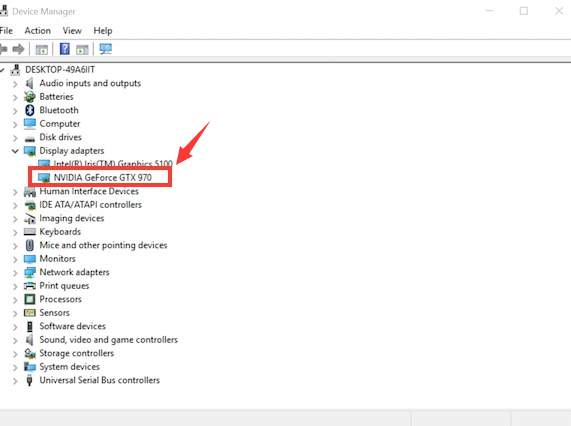Click the Show/Hide console tree toolbar icon
Image resolution: width=571 pixels, height=426 pixels.
[42, 49]
